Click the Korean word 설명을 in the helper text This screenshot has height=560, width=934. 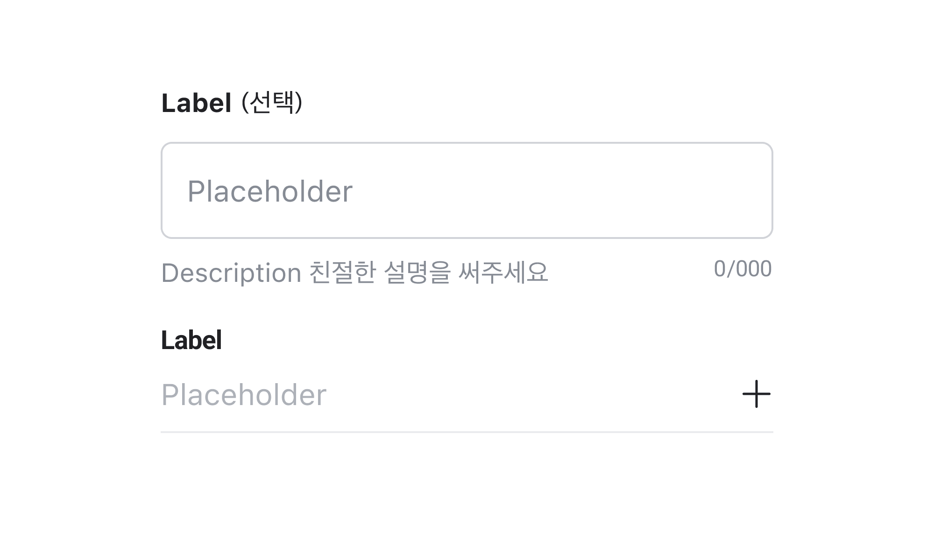417,273
